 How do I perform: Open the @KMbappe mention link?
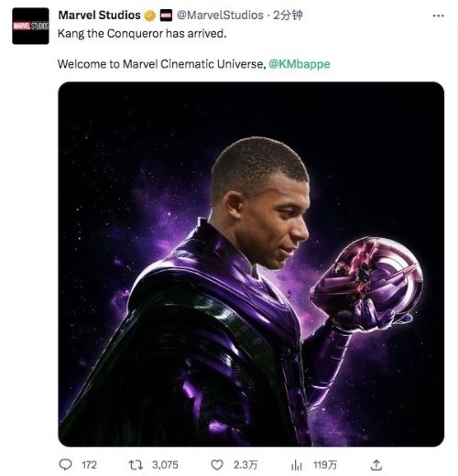point(300,64)
